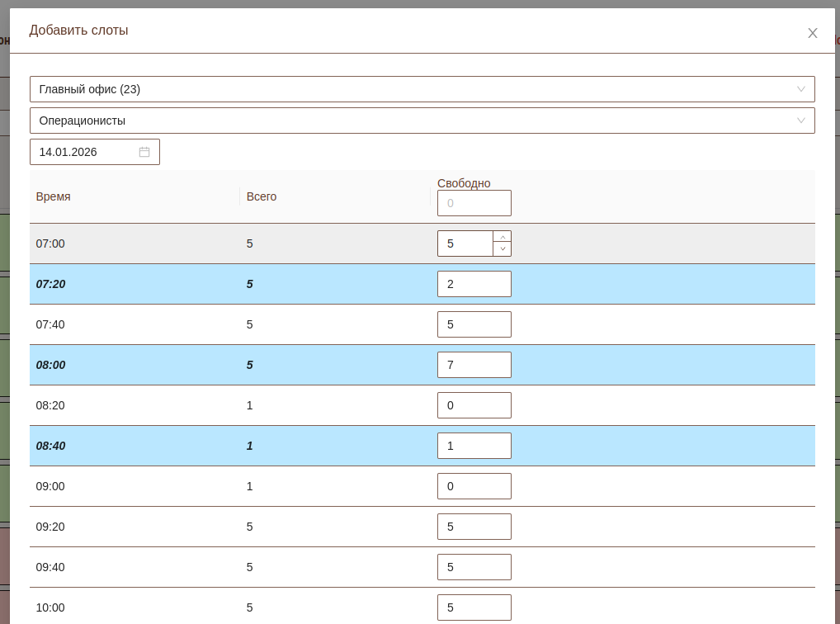The image size is (840, 624).
Task: Click the Свободно header input field
Action: (474, 203)
